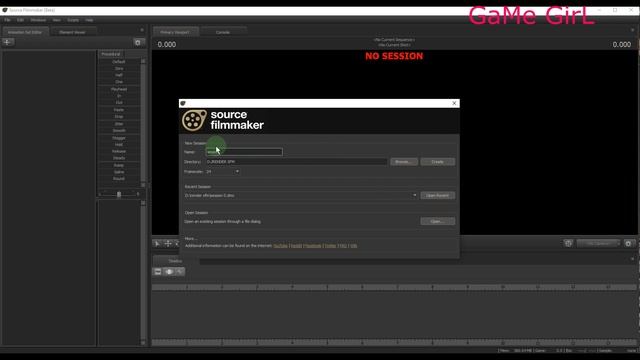This screenshot has width=640, height=360.
Task: Select the One procedural preset
Action: click(x=119, y=82)
